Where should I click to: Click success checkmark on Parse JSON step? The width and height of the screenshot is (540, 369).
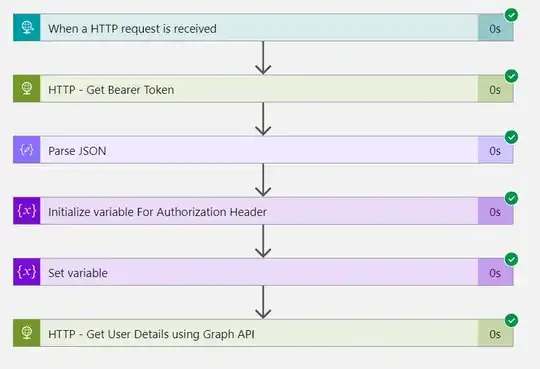click(511, 137)
